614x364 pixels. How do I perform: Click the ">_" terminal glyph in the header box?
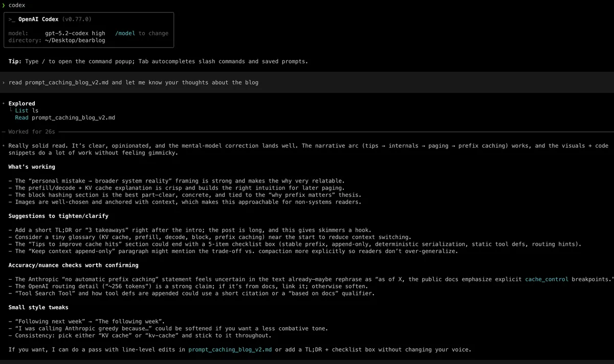[11, 18]
